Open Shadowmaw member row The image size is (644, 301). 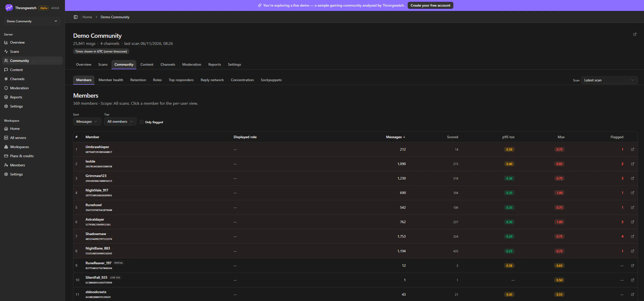[x=355, y=236]
